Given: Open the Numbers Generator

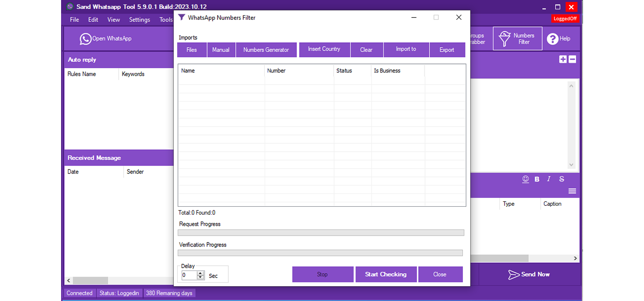Looking at the screenshot, I should click(x=266, y=50).
